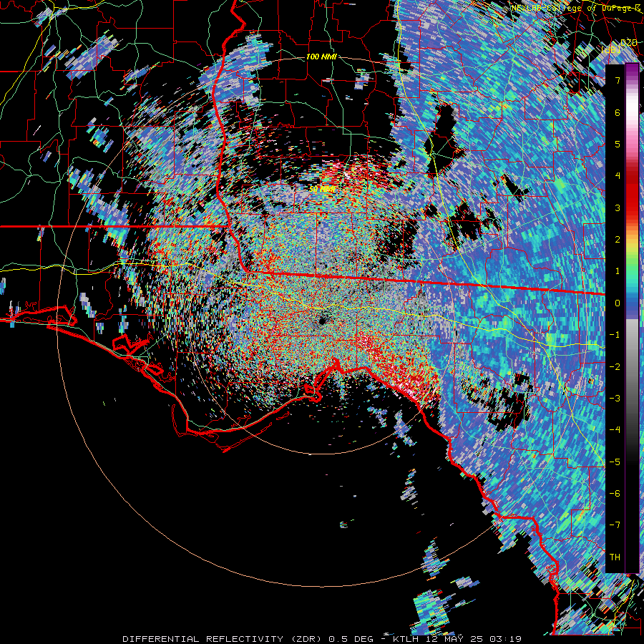Click the vertical ZDR color scale bar
This screenshot has height=644, width=644.
coord(632,318)
